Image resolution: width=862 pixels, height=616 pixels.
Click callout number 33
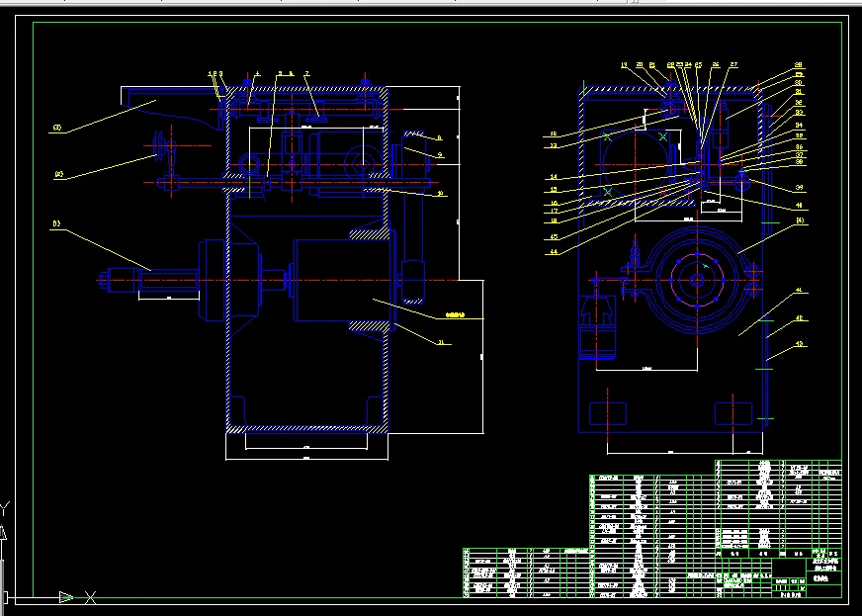pos(799,113)
